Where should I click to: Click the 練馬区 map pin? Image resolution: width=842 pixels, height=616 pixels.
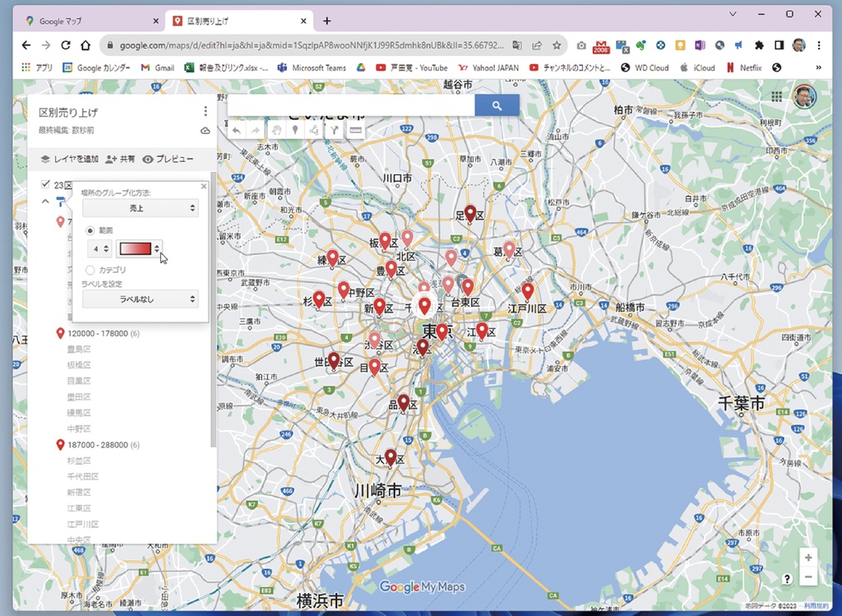coord(332,259)
